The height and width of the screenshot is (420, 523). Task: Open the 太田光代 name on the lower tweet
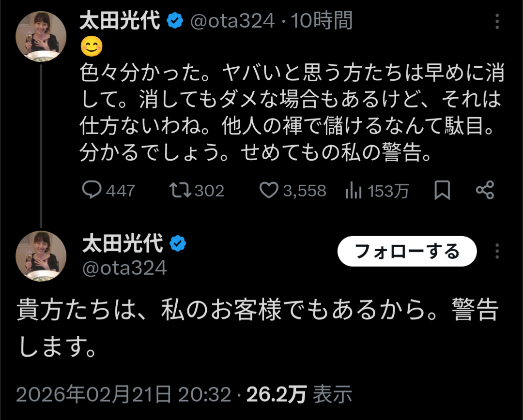click(123, 243)
